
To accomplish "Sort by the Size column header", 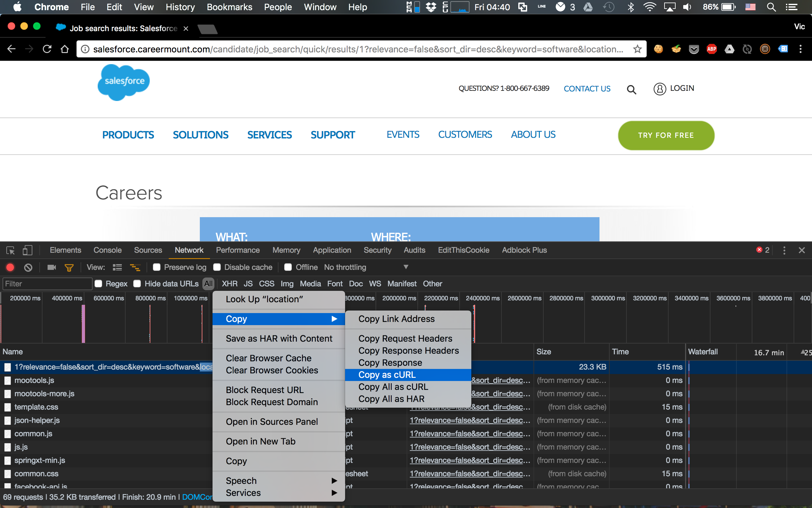I will pos(572,352).
